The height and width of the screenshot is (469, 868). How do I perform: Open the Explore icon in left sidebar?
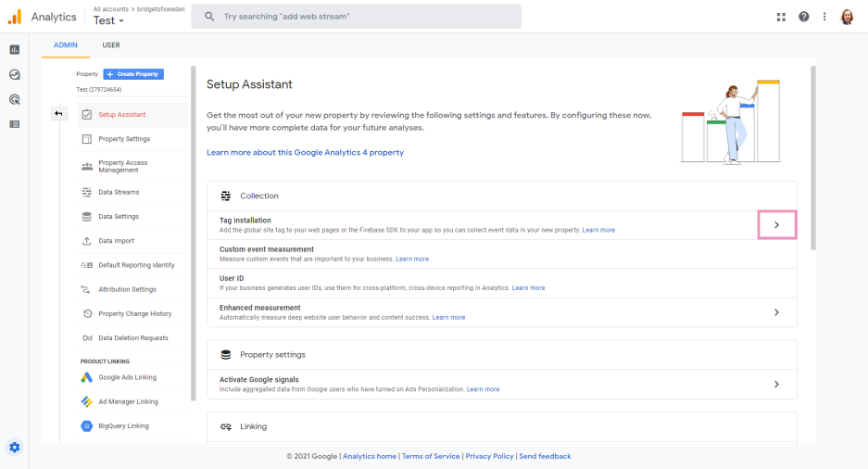pyautogui.click(x=15, y=75)
